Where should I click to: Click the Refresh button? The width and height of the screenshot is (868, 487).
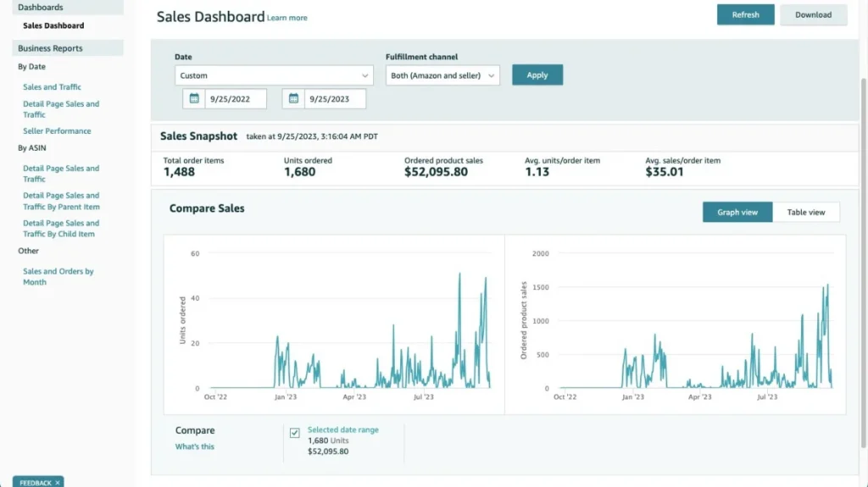(x=745, y=15)
